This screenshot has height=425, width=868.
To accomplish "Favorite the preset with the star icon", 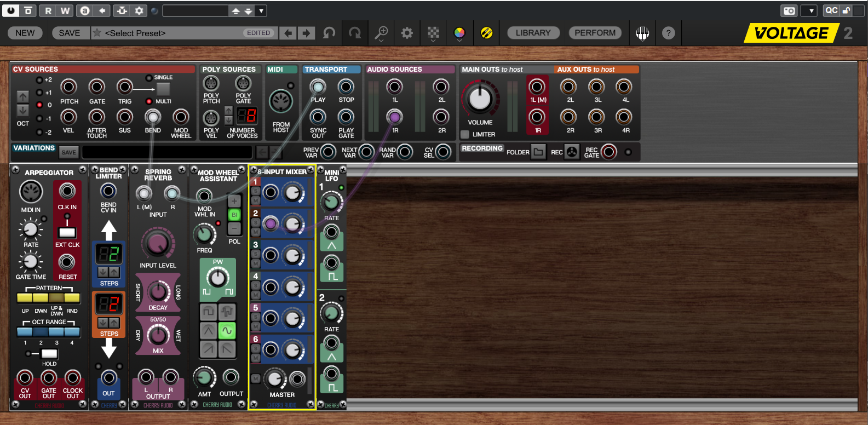I will click(97, 33).
